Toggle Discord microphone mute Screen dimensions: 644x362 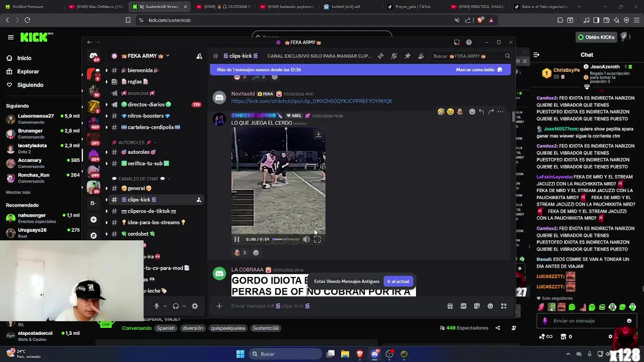[x=156, y=306]
